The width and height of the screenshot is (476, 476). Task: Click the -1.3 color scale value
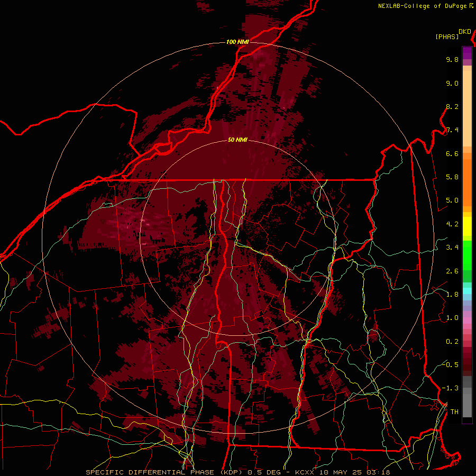tap(450, 389)
